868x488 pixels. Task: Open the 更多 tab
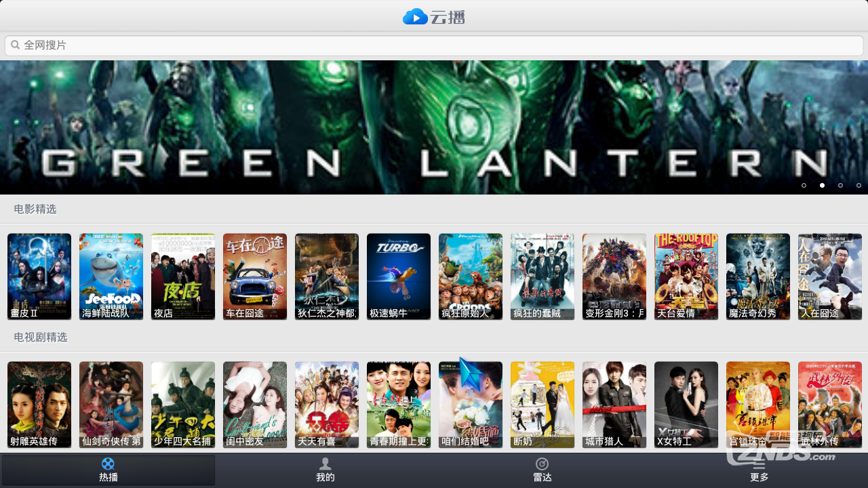point(759,470)
